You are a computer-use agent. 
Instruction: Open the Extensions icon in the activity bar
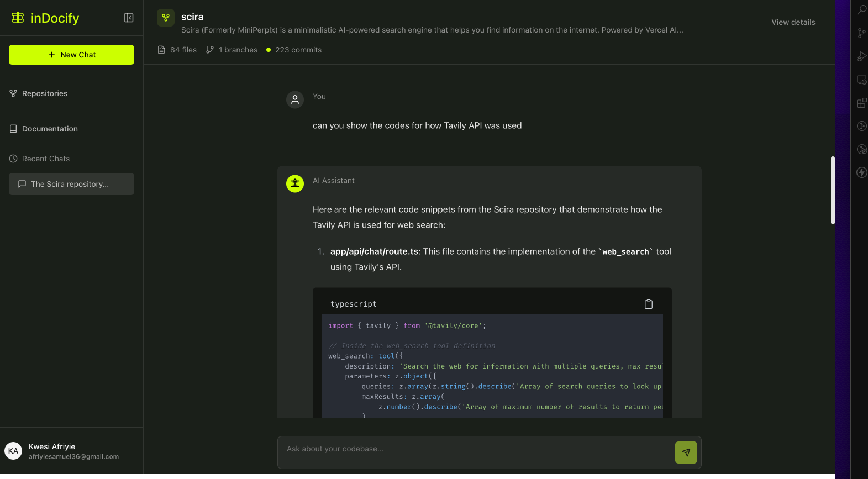click(x=862, y=103)
